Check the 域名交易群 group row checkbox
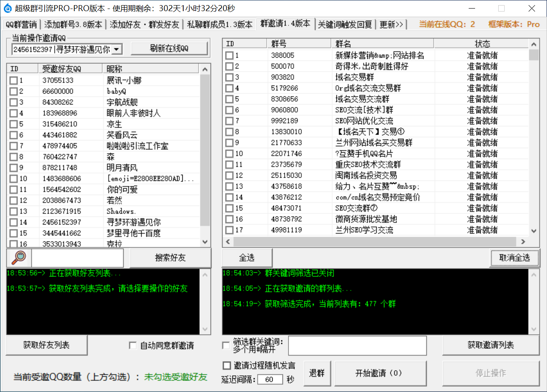This screenshot has height=392, width=547. tap(230, 77)
